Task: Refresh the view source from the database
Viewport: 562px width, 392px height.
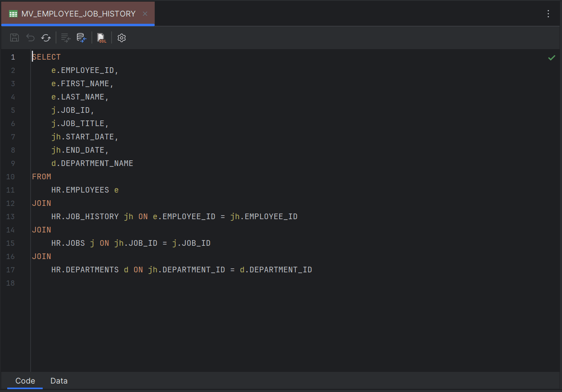Action: coord(46,37)
